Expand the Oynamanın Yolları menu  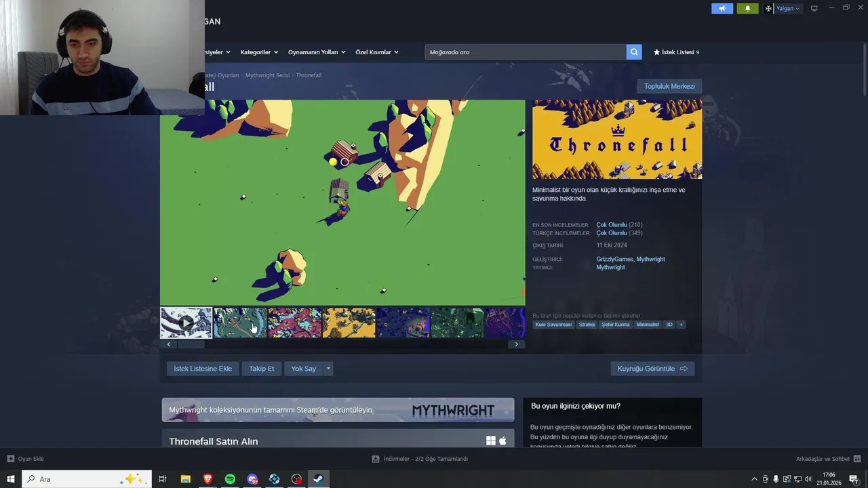click(x=317, y=52)
